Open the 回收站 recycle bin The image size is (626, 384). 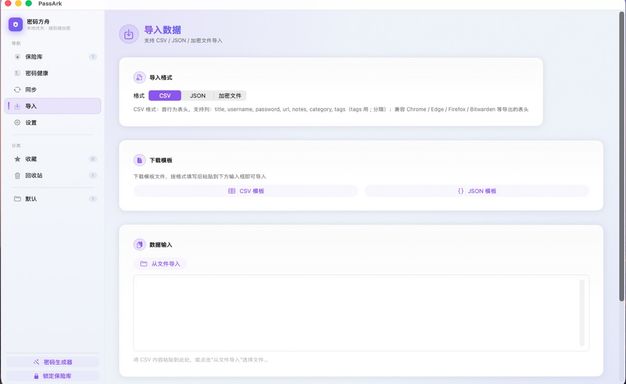[53, 175]
